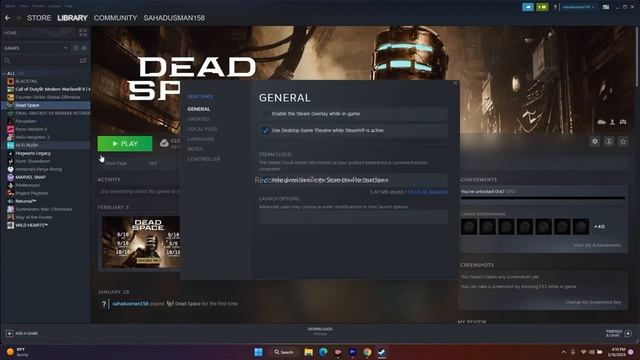
Task: Click the Windows Start button in taskbar
Action: [258, 352]
